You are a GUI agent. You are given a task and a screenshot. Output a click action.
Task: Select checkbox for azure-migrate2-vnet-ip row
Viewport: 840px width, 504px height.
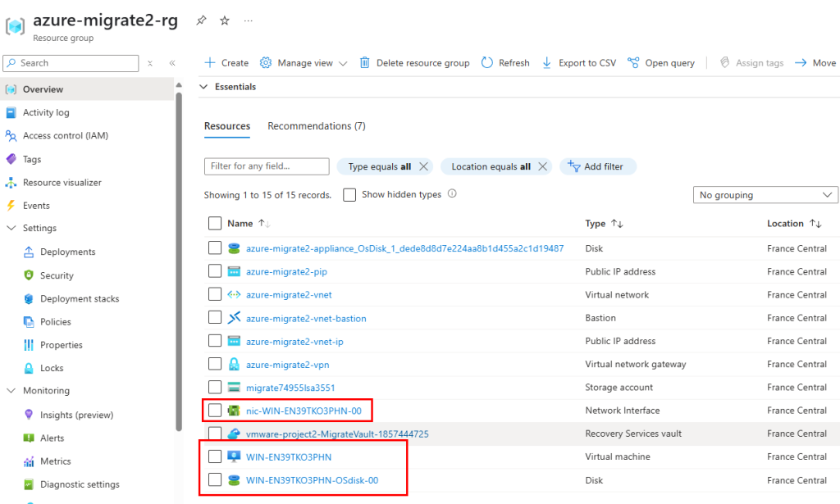click(x=215, y=340)
